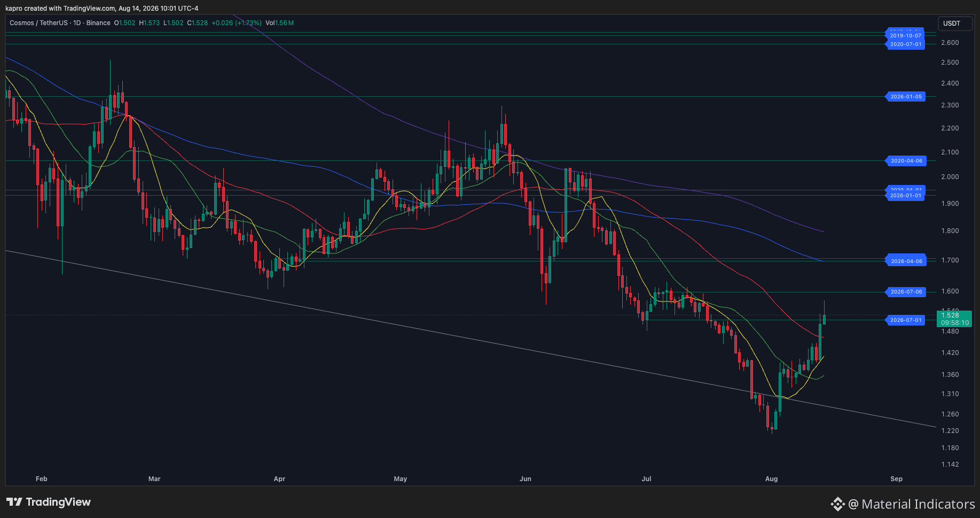This screenshot has width=980, height=518.
Task: Click the 1.142 price axis label
Action: (x=950, y=465)
